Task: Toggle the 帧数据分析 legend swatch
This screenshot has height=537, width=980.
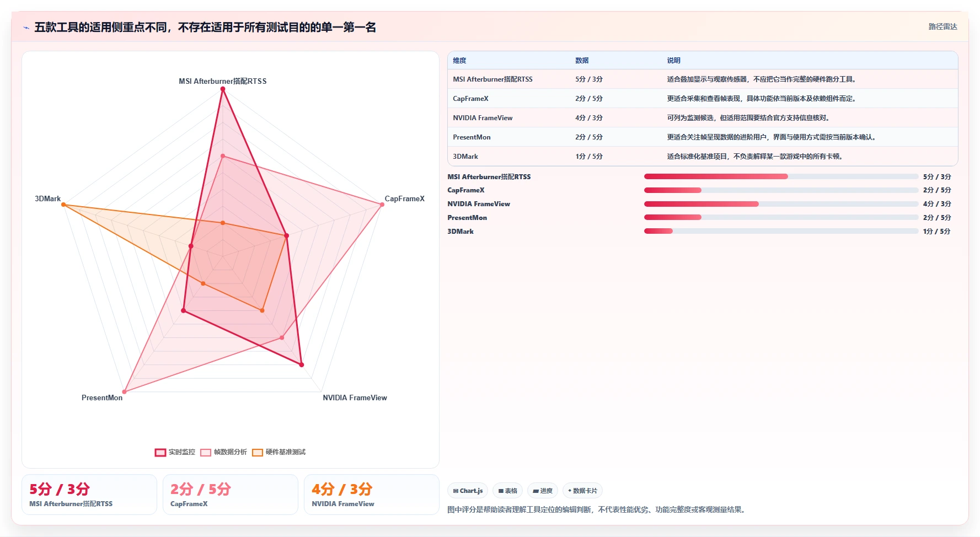Action: [x=206, y=453]
